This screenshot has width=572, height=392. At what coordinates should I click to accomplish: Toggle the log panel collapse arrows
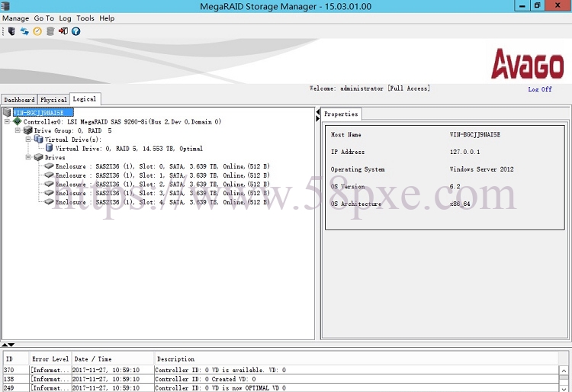(x=8, y=345)
